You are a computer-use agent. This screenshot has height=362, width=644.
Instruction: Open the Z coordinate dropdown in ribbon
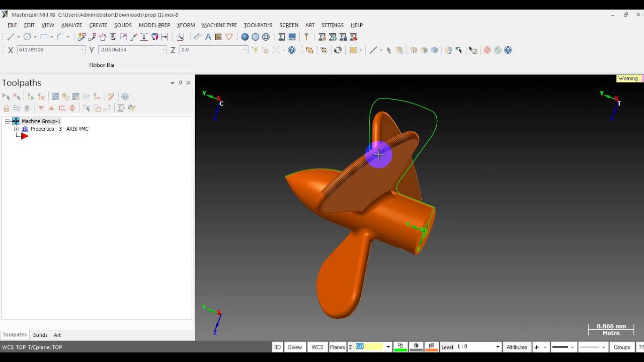(245, 50)
